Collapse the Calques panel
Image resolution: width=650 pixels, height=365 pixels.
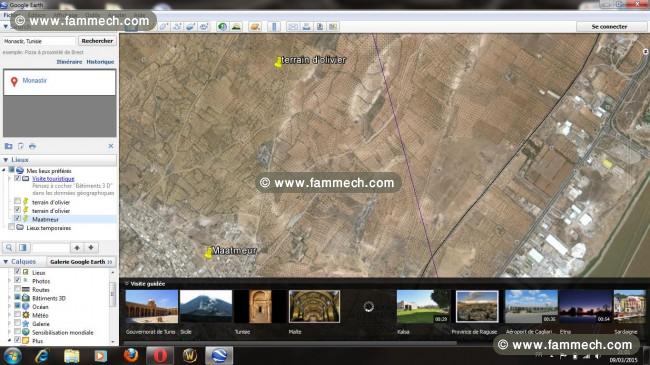(x=6, y=262)
